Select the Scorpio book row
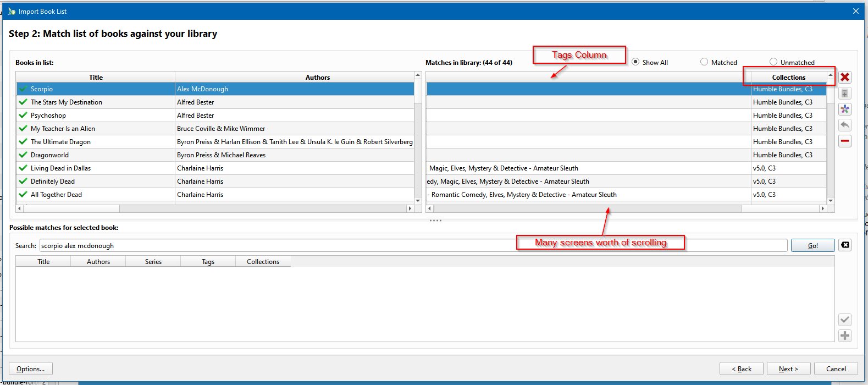Image resolution: width=868 pixels, height=385 pixels. click(x=215, y=89)
